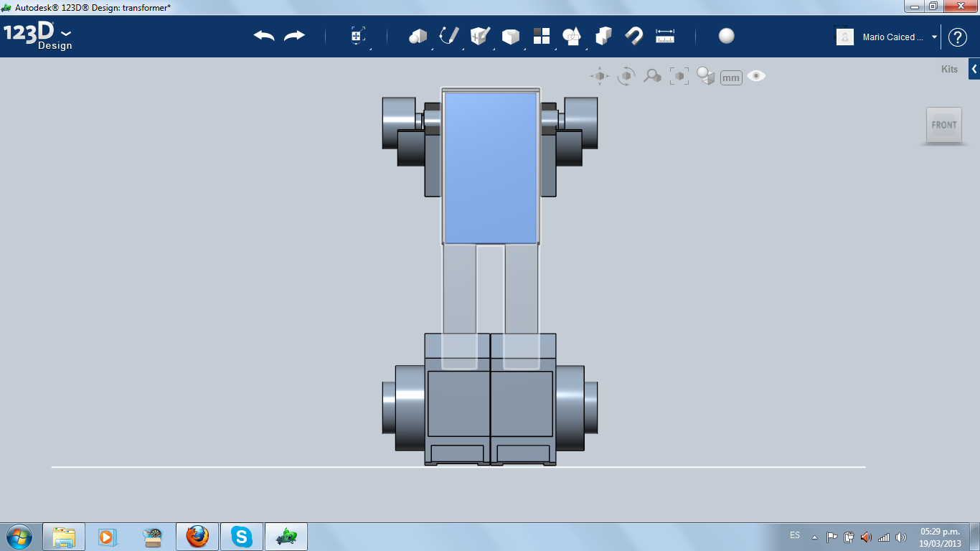Open the Combine tool menu
The image size is (980, 551).
pyautogui.click(x=603, y=36)
